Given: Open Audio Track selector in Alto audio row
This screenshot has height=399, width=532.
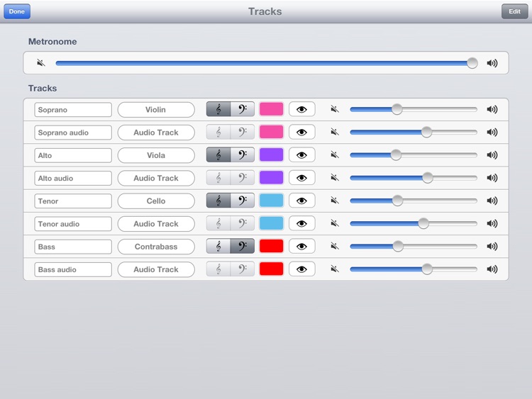Looking at the screenshot, I should pos(156,178).
